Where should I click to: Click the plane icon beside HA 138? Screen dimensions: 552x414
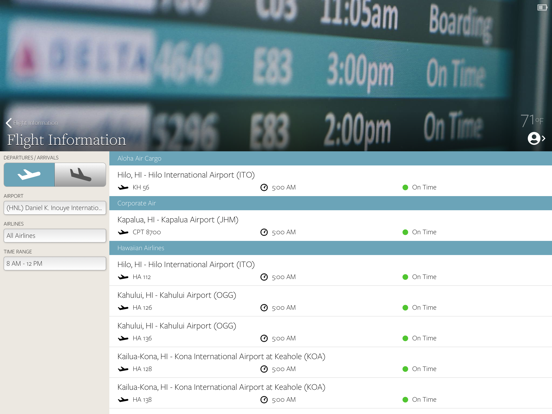(123, 399)
